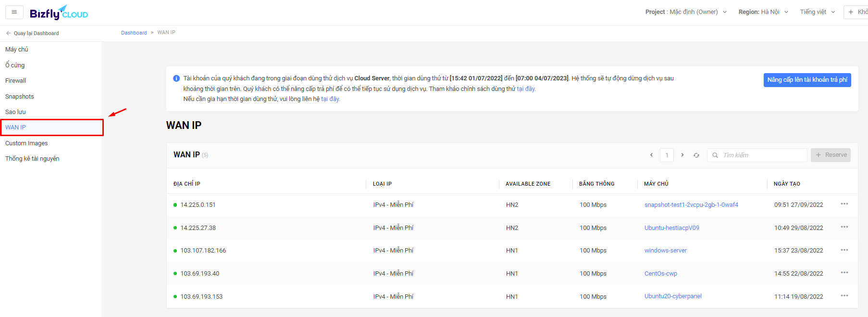
Task: Open the Project Mặc định dropdown
Action: tap(686, 12)
